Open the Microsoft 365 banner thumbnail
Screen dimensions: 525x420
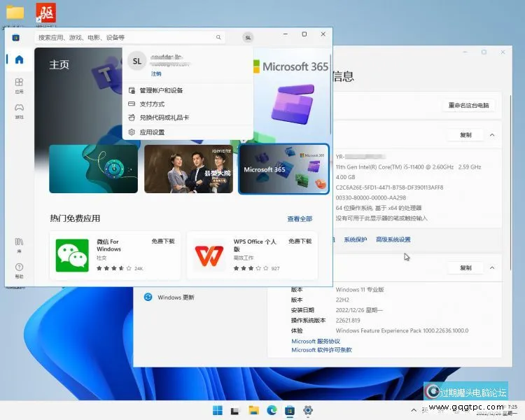point(283,169)
